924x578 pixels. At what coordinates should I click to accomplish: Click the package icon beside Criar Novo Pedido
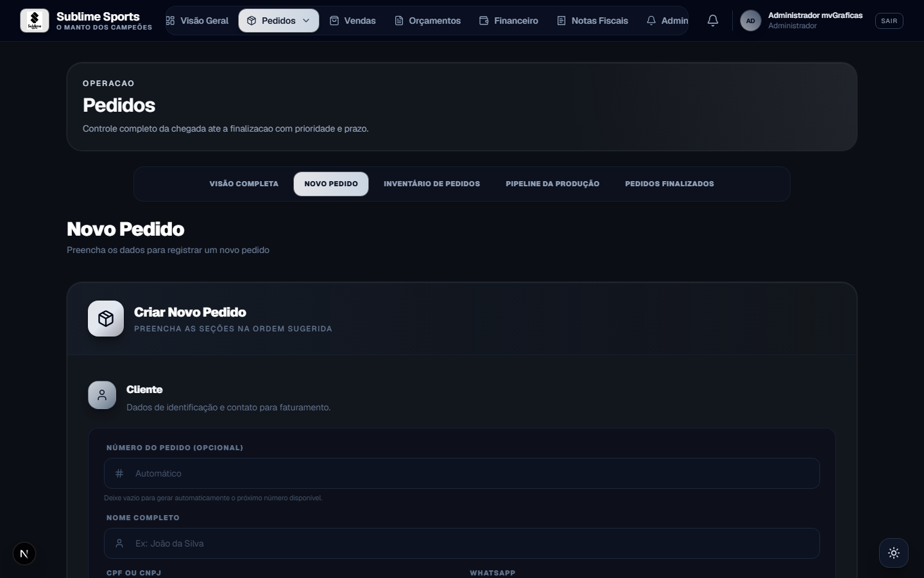tap(106, 319)
